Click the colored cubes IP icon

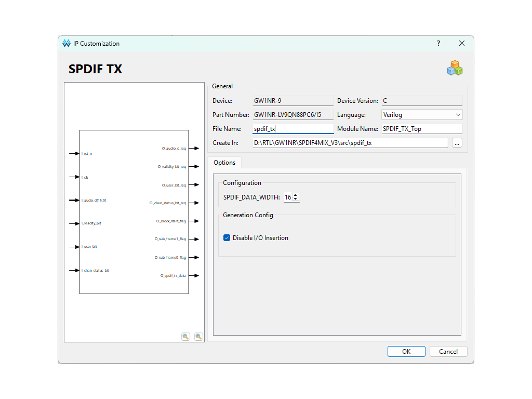tap(455, 68)
